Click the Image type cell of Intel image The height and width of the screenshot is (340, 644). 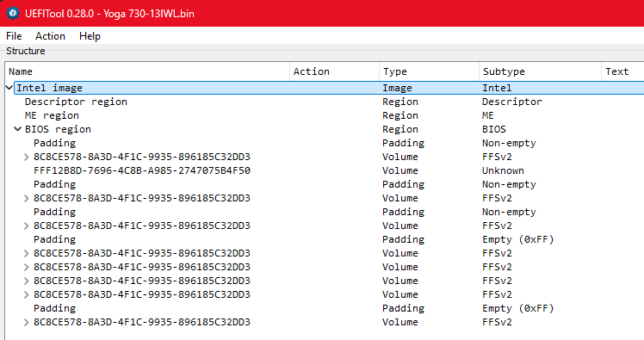(x=397, y=88)
